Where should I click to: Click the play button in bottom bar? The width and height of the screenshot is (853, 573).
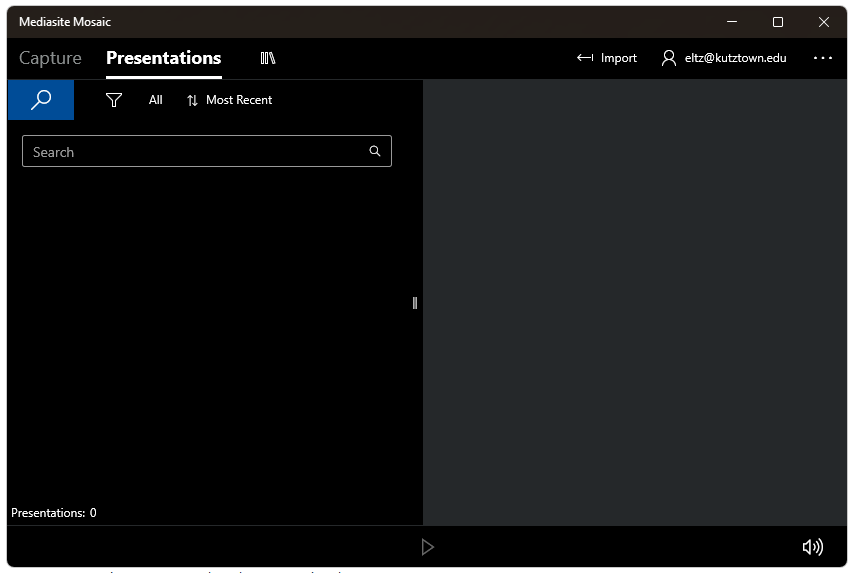point(428,547)
